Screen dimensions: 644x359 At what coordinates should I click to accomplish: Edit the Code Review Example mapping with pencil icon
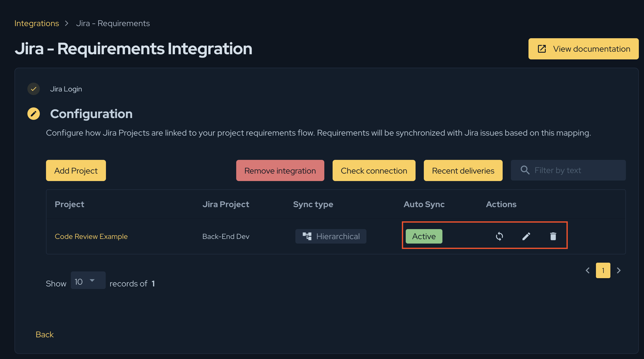tap(526, 236)
